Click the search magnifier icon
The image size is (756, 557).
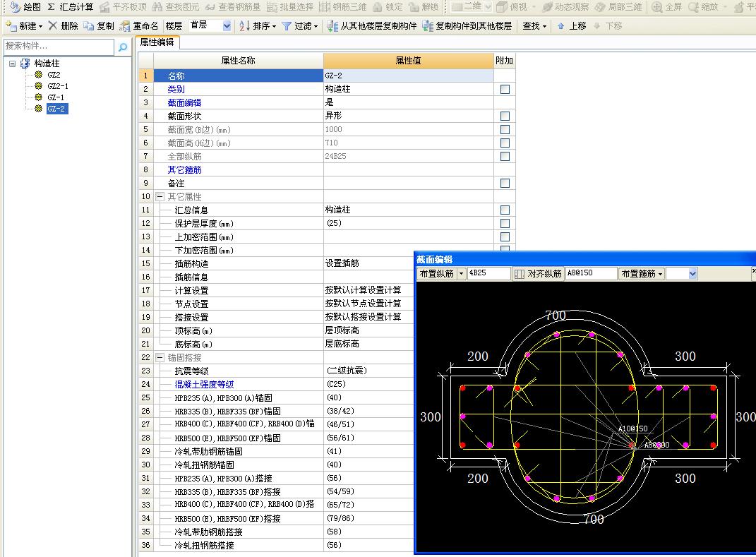[x=122, y=47]
